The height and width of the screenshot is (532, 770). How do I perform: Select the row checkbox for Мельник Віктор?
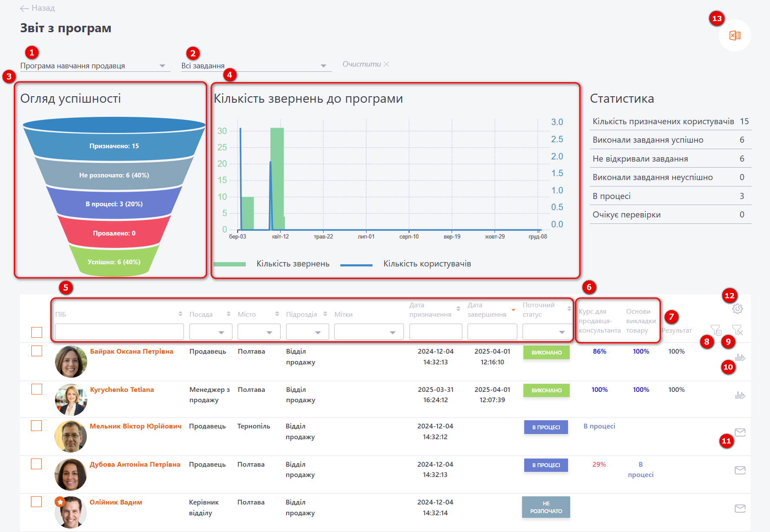(x=37, y=426)
